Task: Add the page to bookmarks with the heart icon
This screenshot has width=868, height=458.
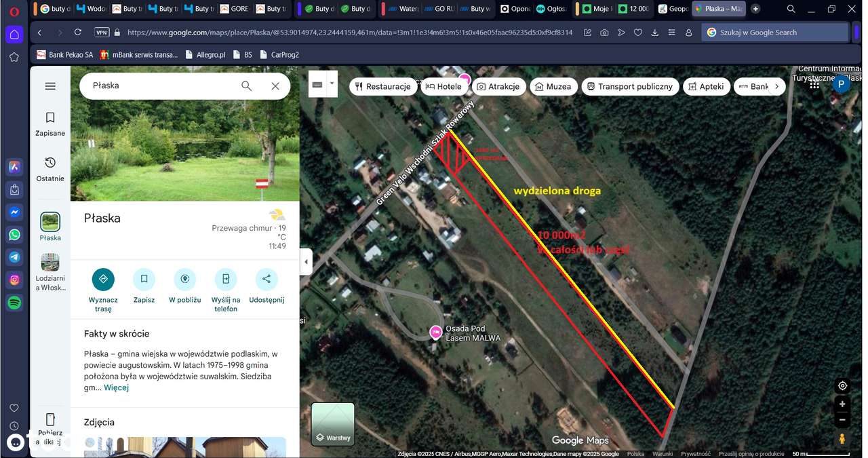Action: [637, 33]
